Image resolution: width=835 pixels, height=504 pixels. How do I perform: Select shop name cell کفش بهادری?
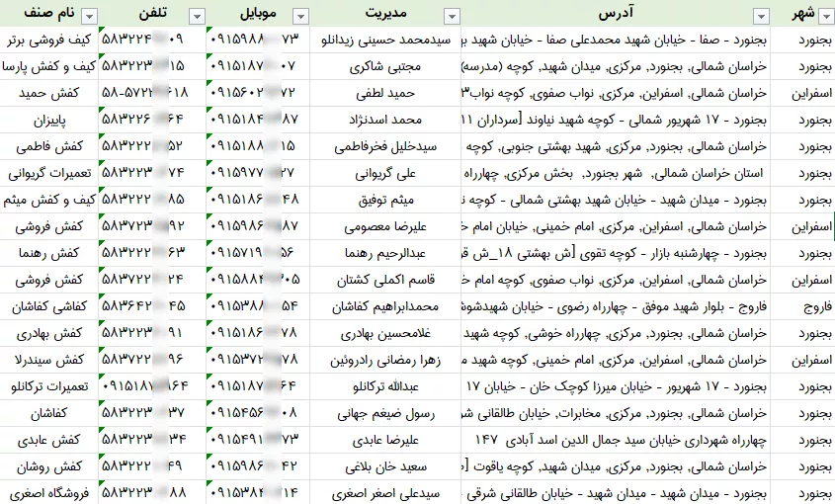click(x=49, y=333)
